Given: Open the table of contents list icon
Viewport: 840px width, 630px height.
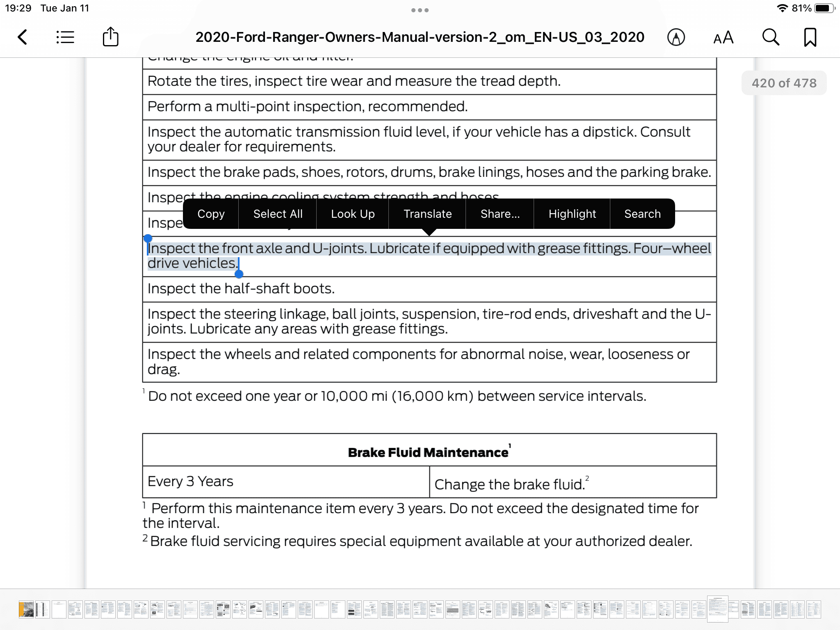Looking at the screenshot, I should tap(65, 37).
